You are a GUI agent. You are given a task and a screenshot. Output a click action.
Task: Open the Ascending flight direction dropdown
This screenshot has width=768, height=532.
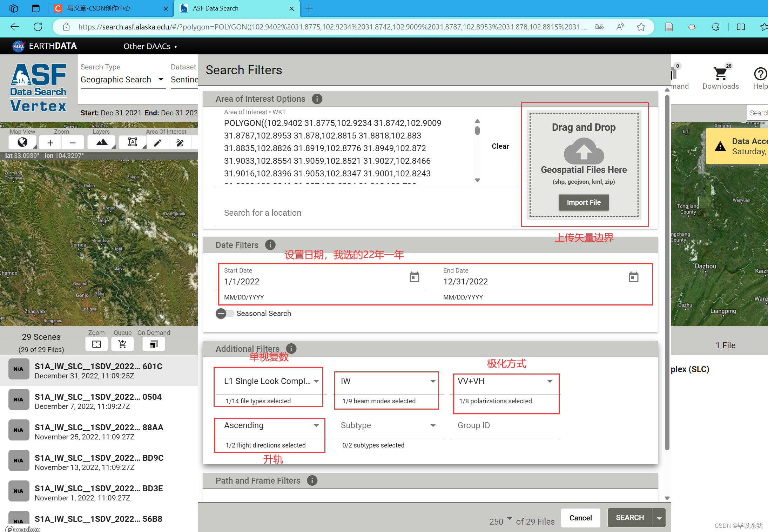coord(271,425)
